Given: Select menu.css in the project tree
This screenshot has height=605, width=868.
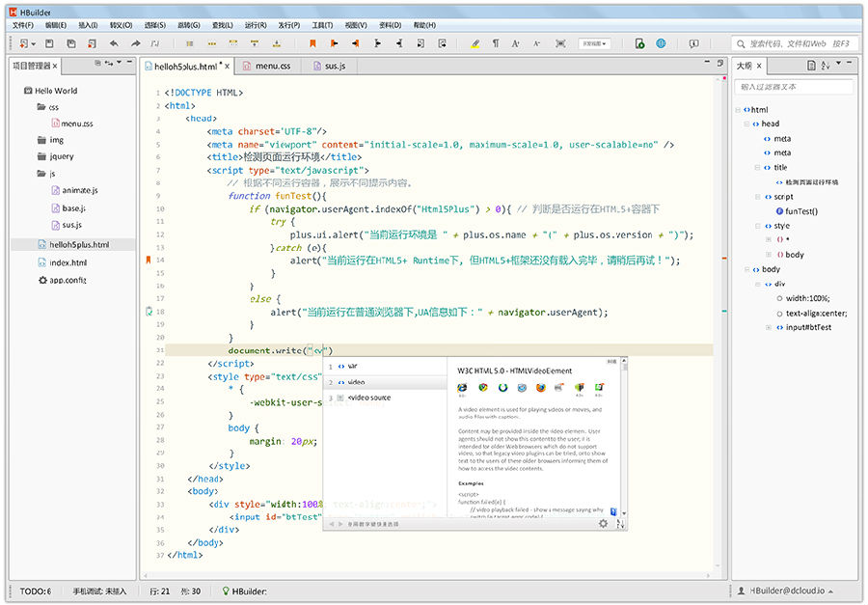Looking at the screenshot, I should coord(72,124).
